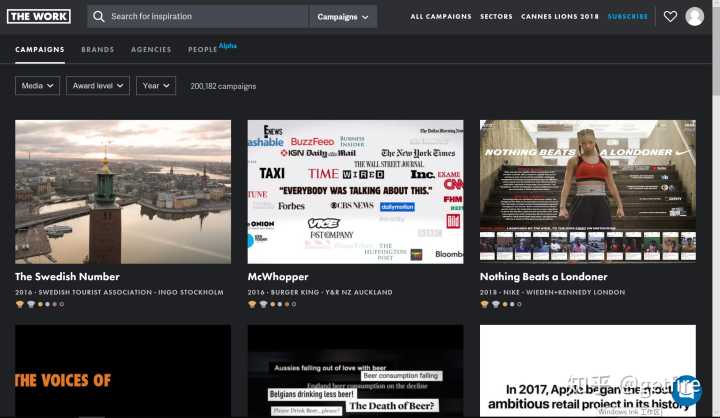This screenshot has width=720, height=418.
Task: Click the McWhopper title link
Action: [278, 277]
